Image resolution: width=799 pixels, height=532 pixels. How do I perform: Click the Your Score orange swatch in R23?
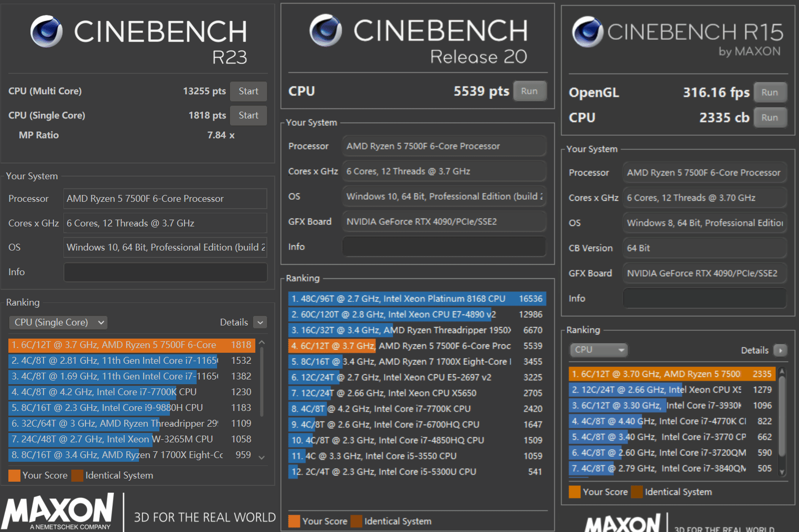(15, 475)
